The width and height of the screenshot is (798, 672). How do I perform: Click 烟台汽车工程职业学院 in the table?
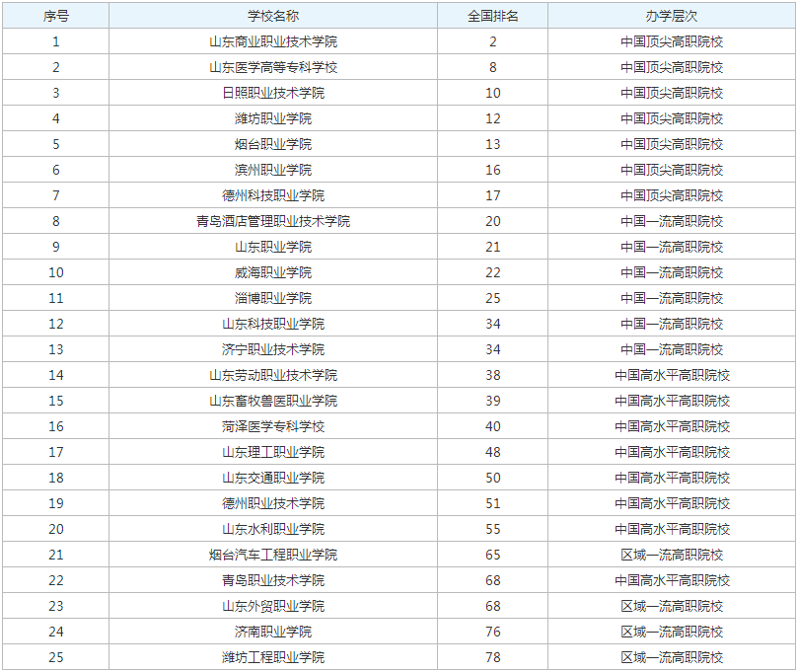coord(273,555)
